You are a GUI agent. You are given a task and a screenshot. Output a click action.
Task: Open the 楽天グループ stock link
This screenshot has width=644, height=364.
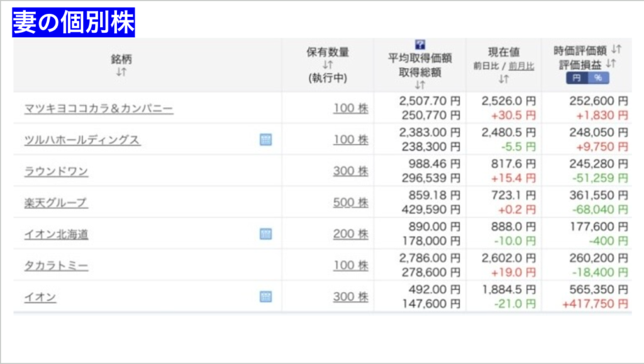pyautogui.click(x=55, y=203)
